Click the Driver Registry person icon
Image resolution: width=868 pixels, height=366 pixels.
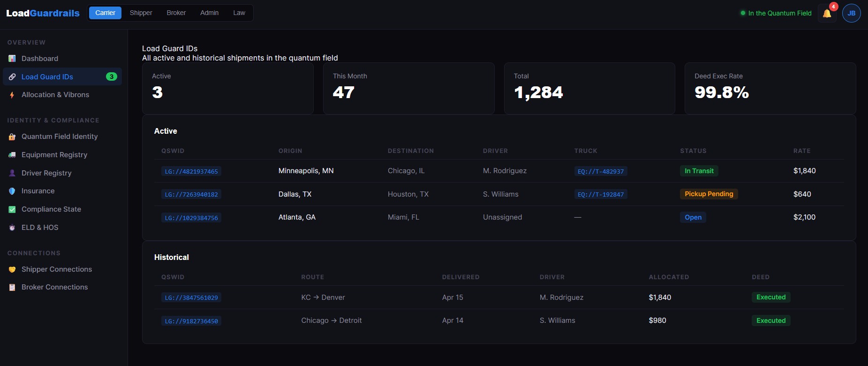12,173
